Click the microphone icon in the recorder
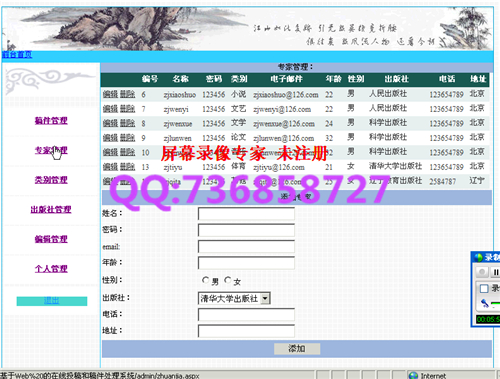 click(485, 303)
